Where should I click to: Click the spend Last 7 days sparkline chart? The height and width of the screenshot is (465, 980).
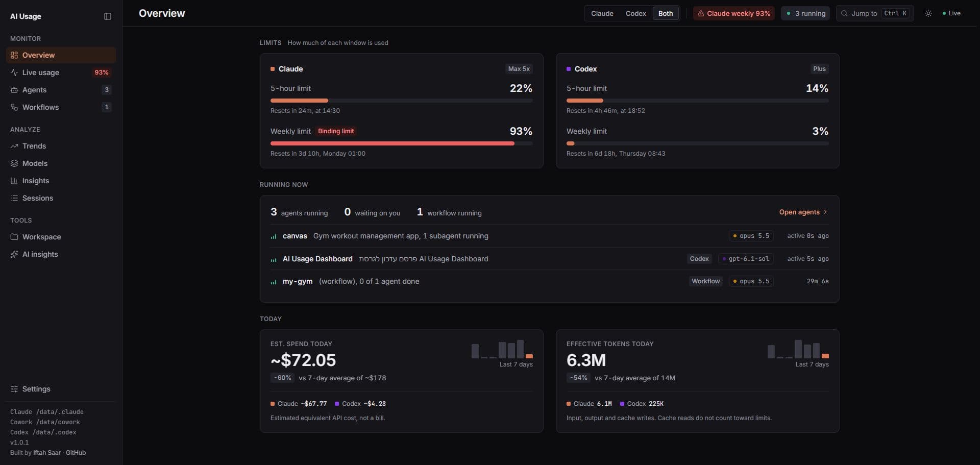[502, 349]
